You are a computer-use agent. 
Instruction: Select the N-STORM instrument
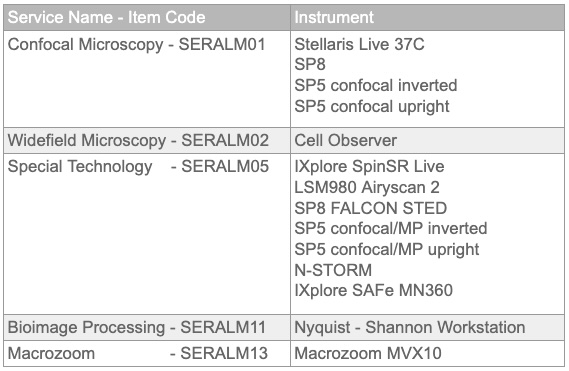[333, 270]
